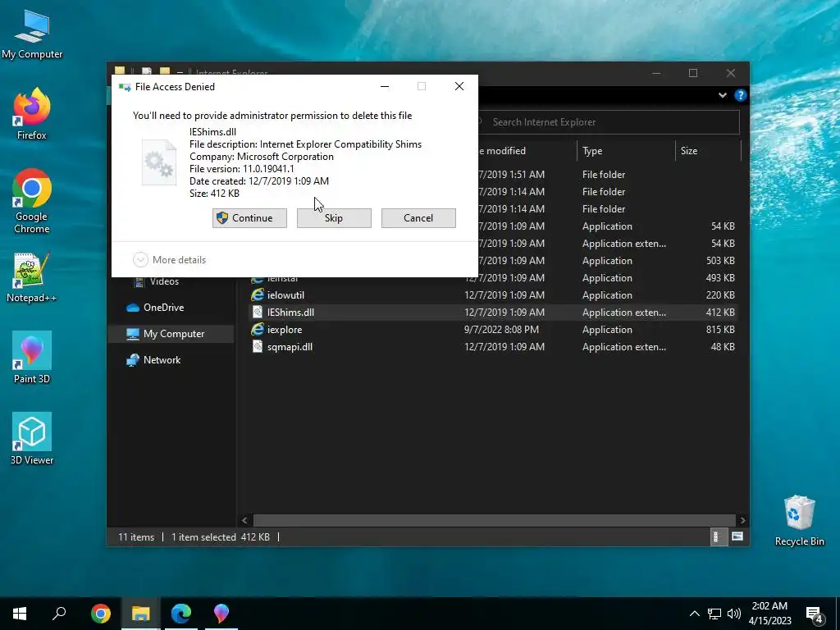Click Cancel in File Access Denied dialog
This screenshot has height=630, width=840.
418,218
